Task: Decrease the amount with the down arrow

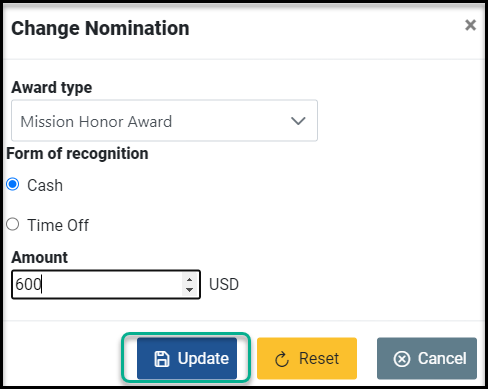Action: point(189,290)
